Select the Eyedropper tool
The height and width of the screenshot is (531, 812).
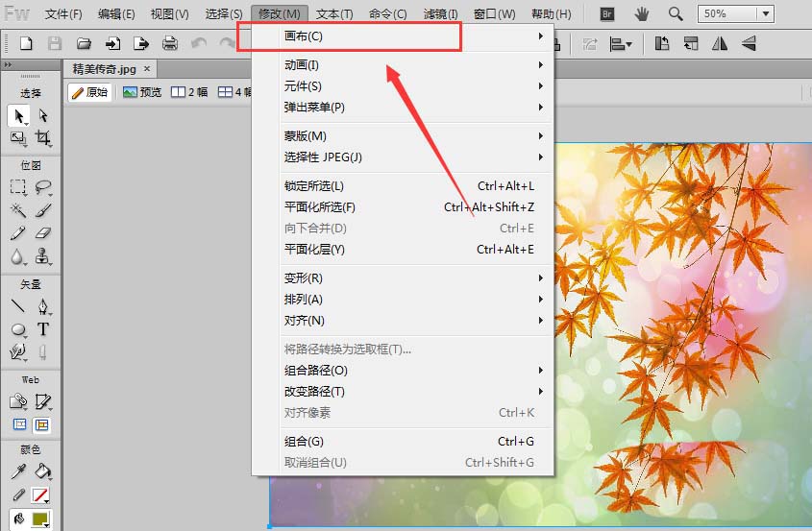click(x=18, y=471)
